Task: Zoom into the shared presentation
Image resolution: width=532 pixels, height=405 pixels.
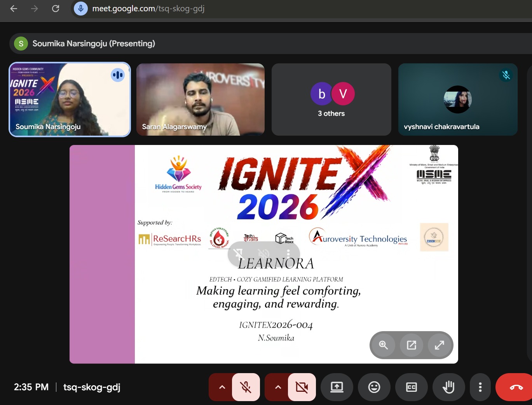Action: tap(384, 345)
